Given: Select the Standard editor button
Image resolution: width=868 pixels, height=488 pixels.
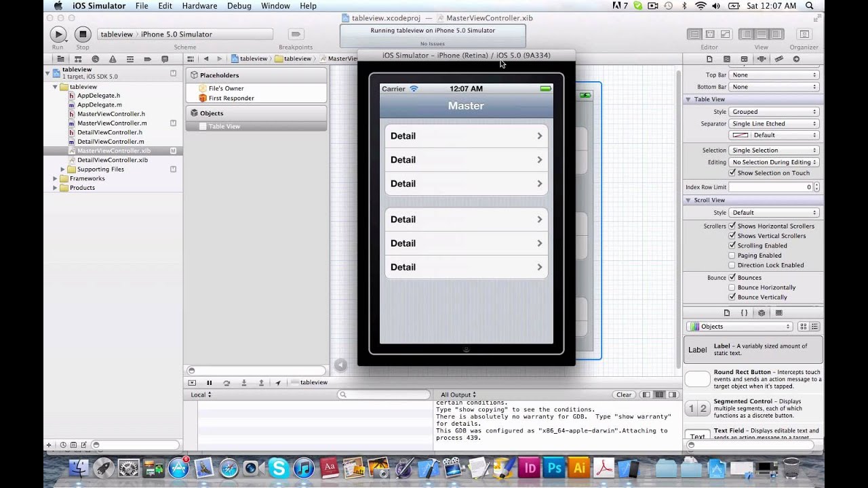Looking at the screenshot, I should pyautogui.click(x=694, y=34).
